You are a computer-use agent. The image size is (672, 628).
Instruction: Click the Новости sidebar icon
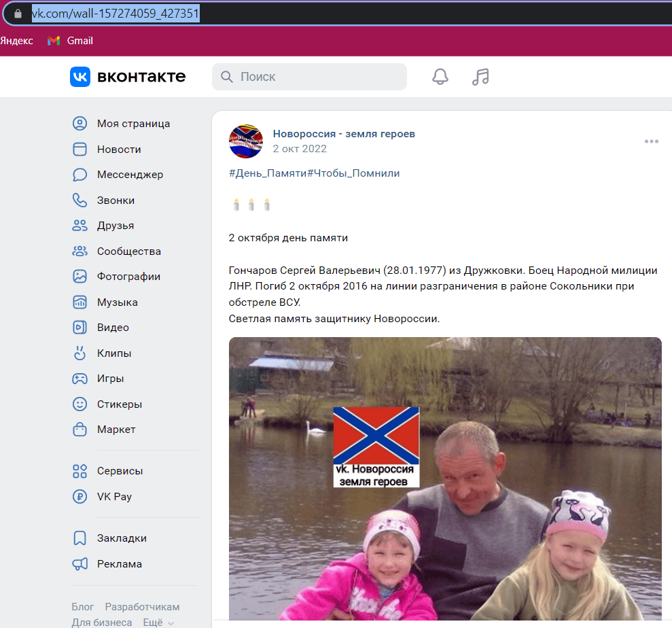coord(79,149)
